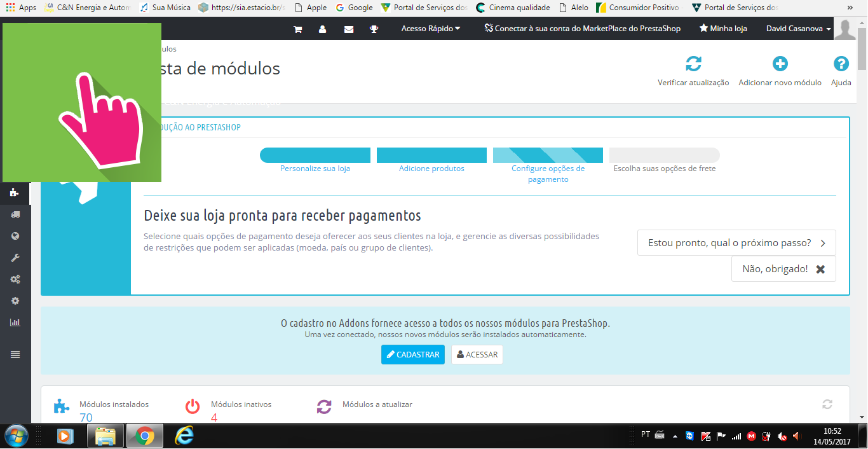Viewport: 868px width, 449px height.
Task: Select the Modules puzzle icon in sidebar
Action: tap(15, 193)
